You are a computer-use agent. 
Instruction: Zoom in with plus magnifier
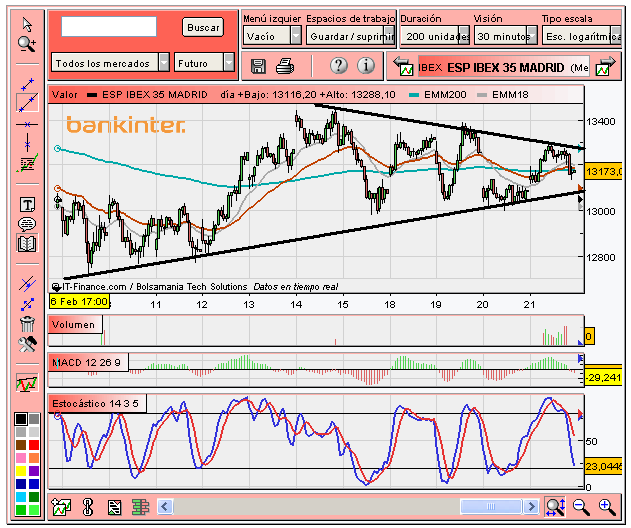coord(607,507)
